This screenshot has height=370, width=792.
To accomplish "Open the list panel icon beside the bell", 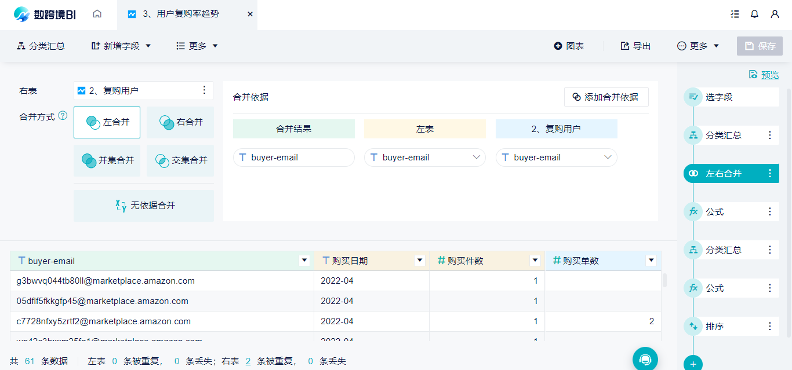I will pos(735,14).
